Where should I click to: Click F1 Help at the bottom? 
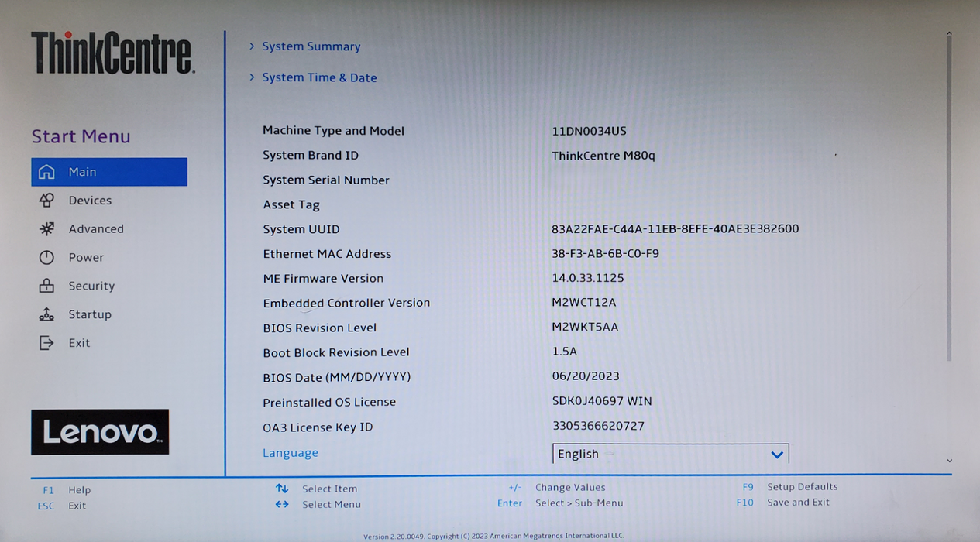[x=67, y=490]
